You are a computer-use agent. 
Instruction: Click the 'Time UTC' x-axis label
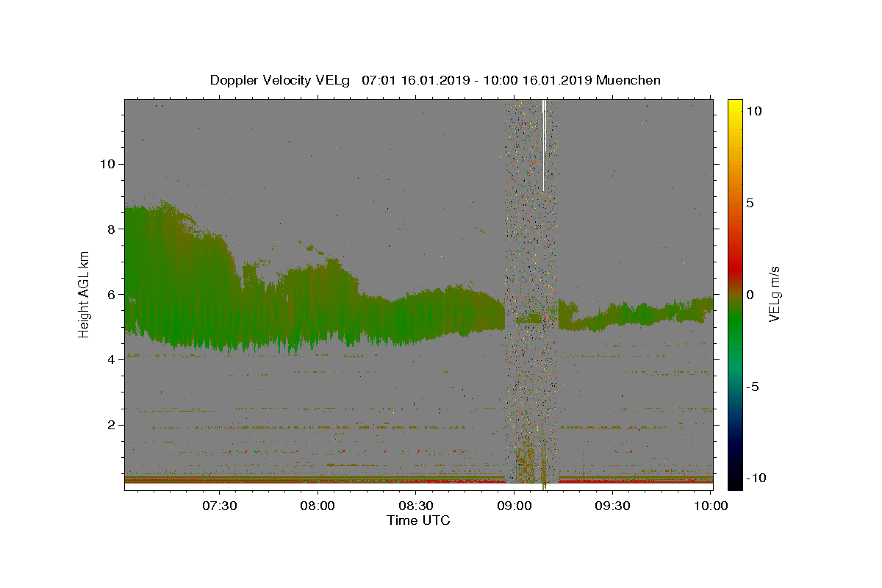tap(418, 520)
